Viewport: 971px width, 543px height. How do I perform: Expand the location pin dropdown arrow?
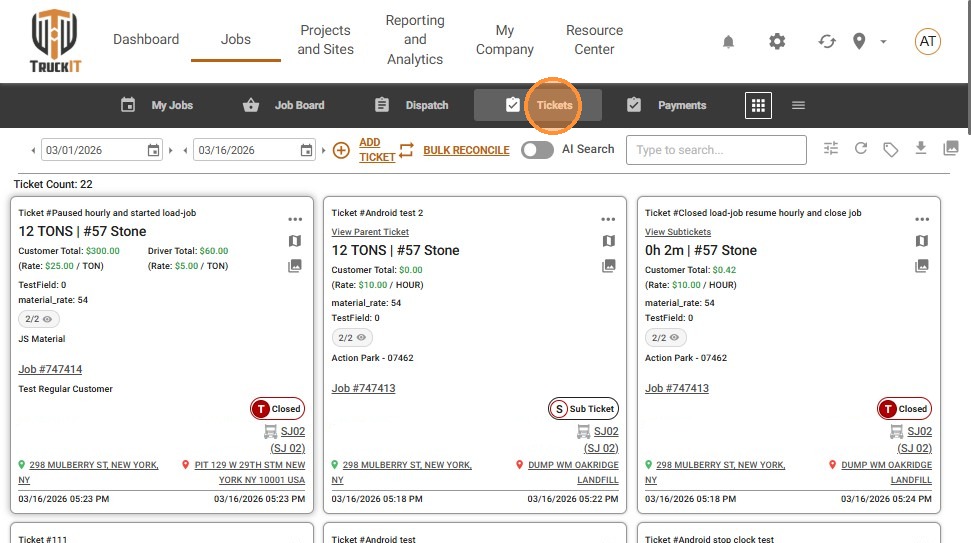[883, 42]
